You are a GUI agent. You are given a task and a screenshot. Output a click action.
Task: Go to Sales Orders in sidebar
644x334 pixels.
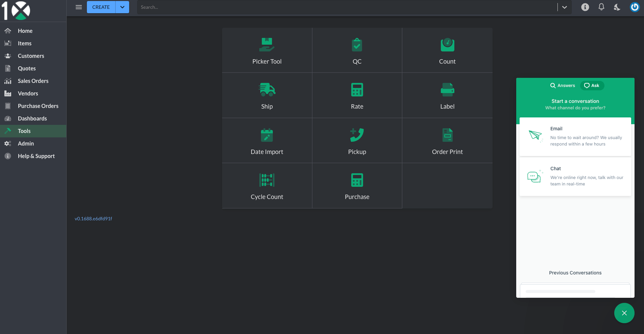point(33,81)
